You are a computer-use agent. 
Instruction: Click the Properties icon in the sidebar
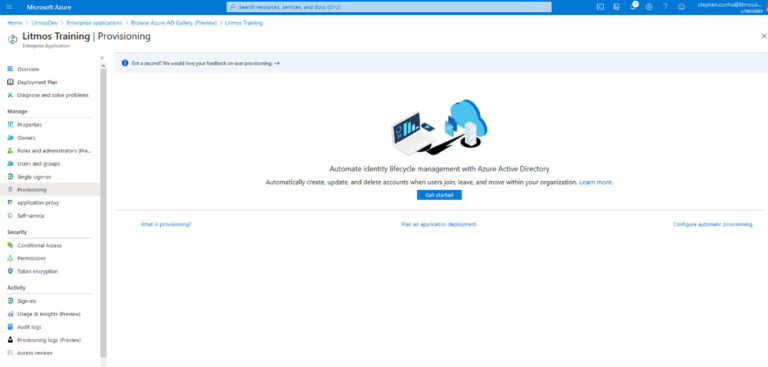[10, 125]
